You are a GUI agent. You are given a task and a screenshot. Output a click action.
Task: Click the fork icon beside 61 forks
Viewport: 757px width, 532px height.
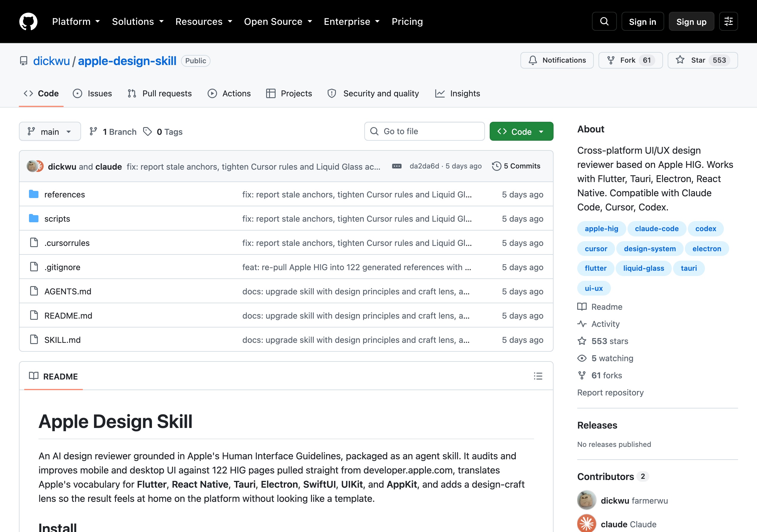[x=582, y=375]
